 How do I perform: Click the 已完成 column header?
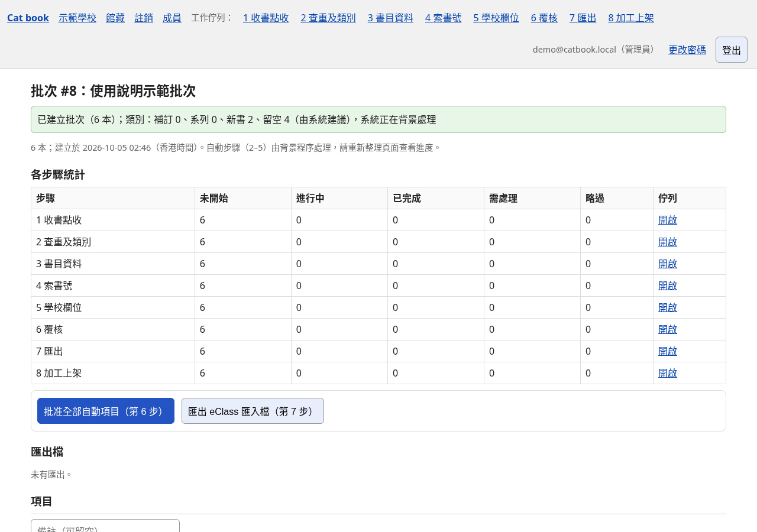[436, 198]
